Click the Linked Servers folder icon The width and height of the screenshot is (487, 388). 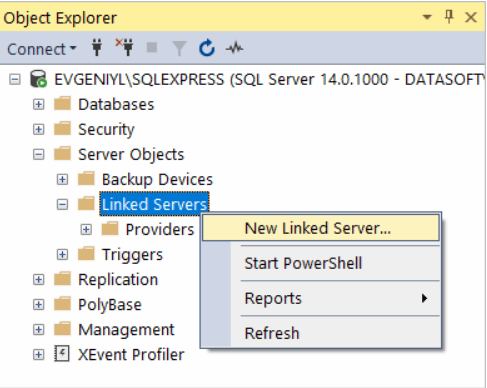pyautogui.click(x=86, y=204)
